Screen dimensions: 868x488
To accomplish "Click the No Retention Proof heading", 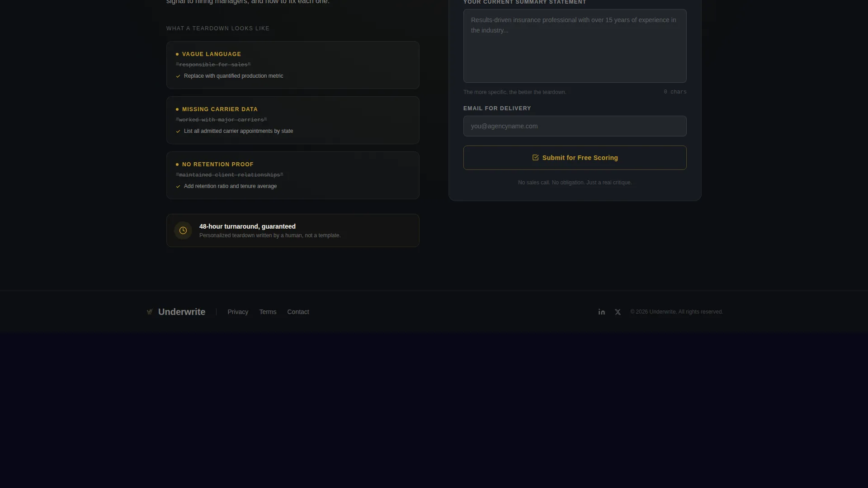I will pos(218,164).
